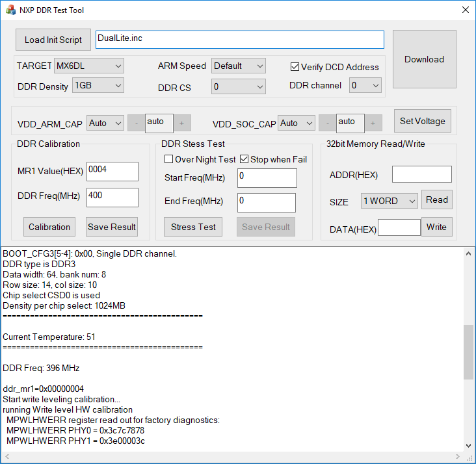Viewport: 476px width, 464px height.
Task: Click the 'MPWLHWERR PHY0 = 0x3c7c7878' log line
Action: [75, 430]
